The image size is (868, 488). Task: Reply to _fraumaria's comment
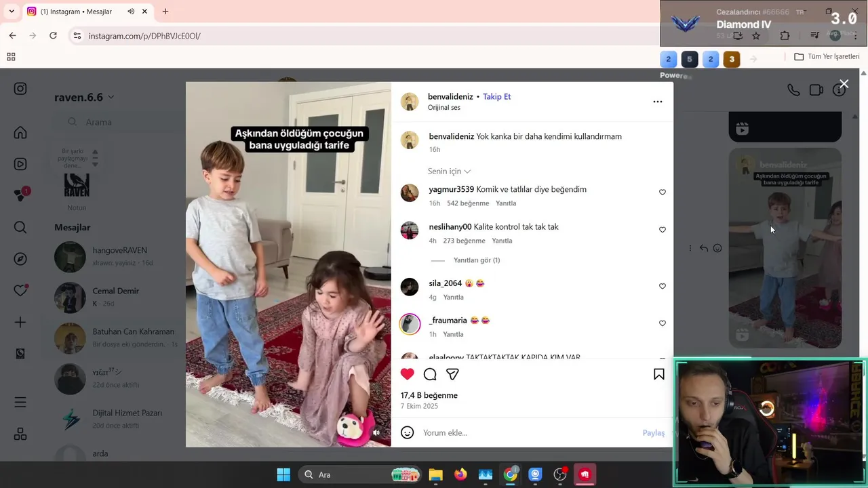[453, 334]
